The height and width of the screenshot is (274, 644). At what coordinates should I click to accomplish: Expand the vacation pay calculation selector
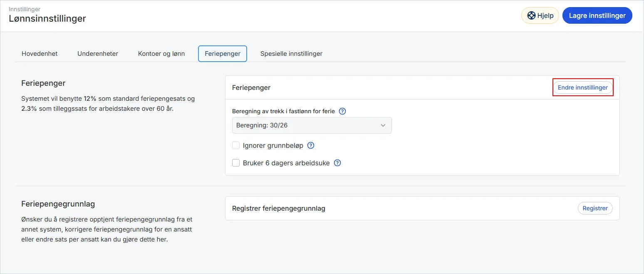tap(312, 125)
